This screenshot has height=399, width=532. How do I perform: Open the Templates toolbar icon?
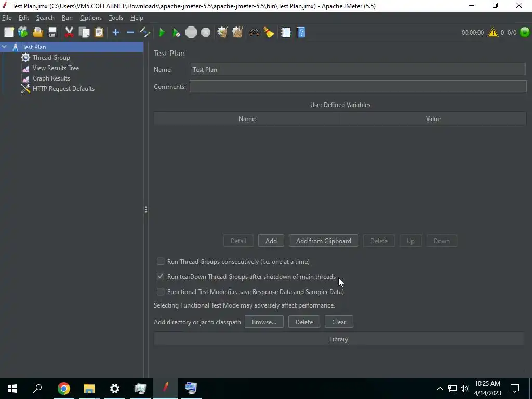(x=23, y=33)
